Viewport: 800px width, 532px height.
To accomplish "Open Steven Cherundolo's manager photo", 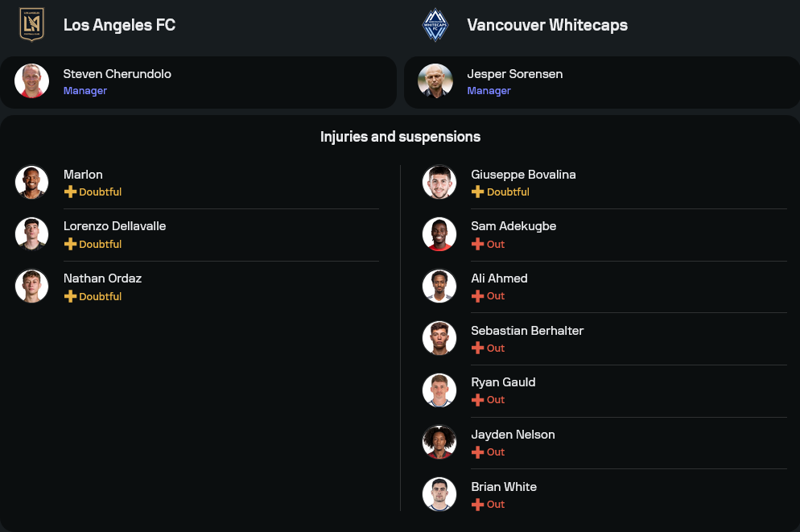I will tap(31, 81).
